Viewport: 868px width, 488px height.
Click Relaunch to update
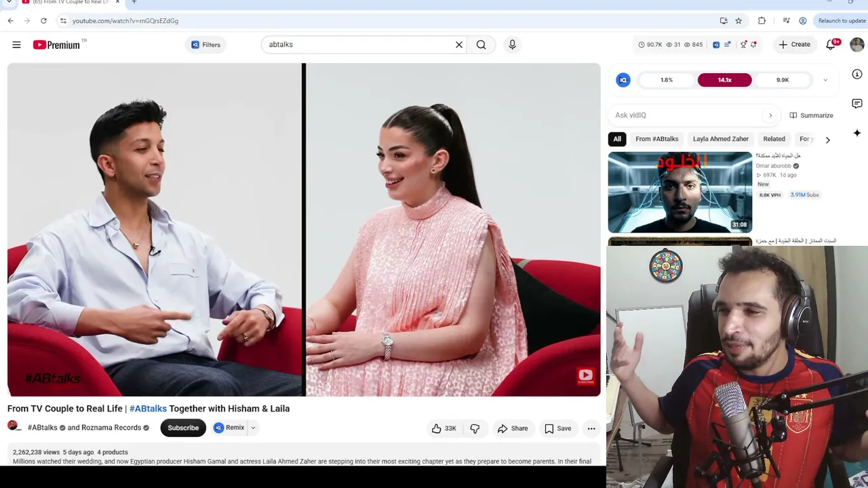pos(842,21)
